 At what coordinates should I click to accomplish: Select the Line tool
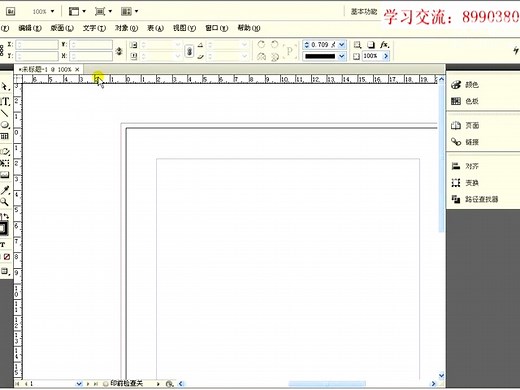point(5,113)
